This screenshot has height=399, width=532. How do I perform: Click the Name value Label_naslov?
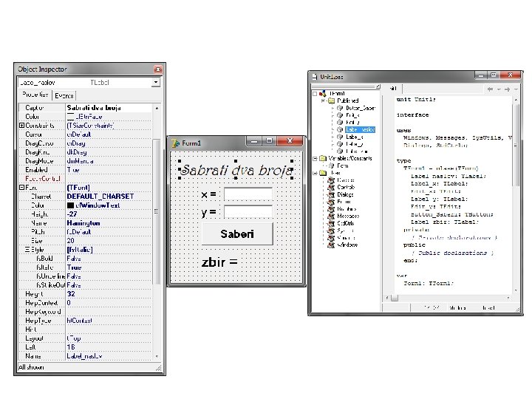pyautogui.click(x=84, y=356)
